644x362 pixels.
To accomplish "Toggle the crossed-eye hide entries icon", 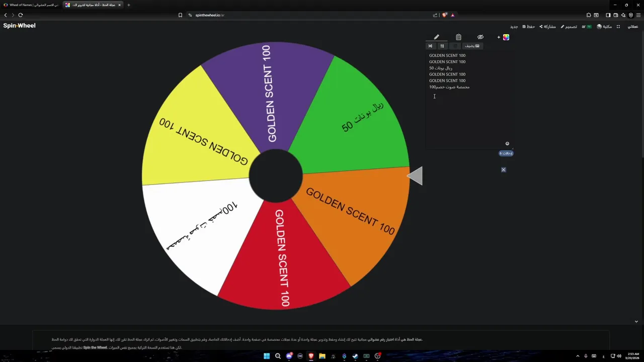I will (x=480, y=37).
